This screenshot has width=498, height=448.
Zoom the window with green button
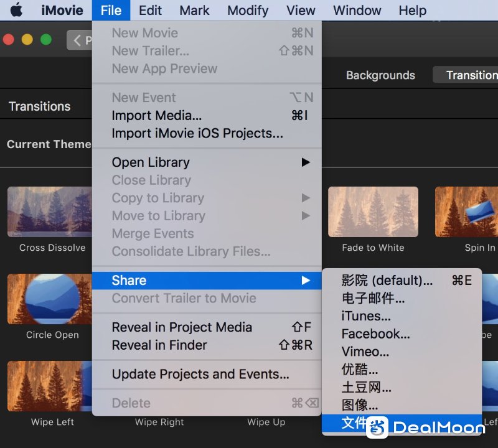point(46,39)
